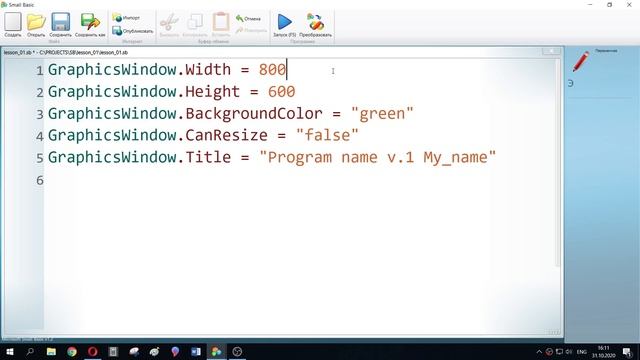The image size is (640, 360).
Task: Open OBS Studio from the taskbar
Action: click(x=237, y=351)
